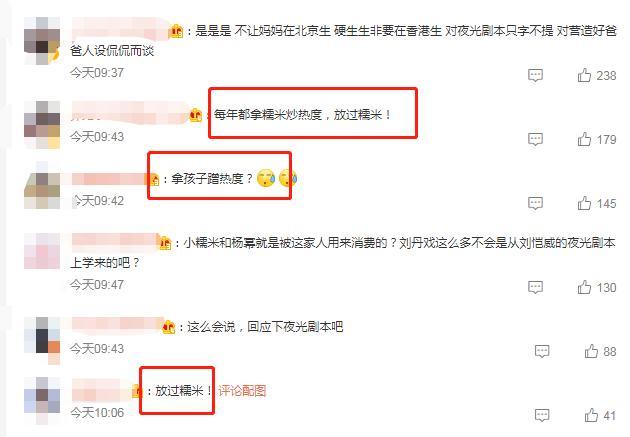Click the '今天09:37' timestamp
630x437 pixels.
point(97,73)
